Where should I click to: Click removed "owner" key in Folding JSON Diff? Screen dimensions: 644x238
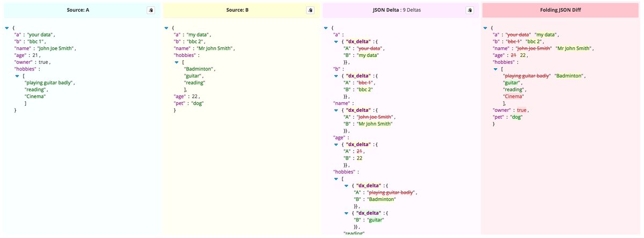click(x=502, y=110)
